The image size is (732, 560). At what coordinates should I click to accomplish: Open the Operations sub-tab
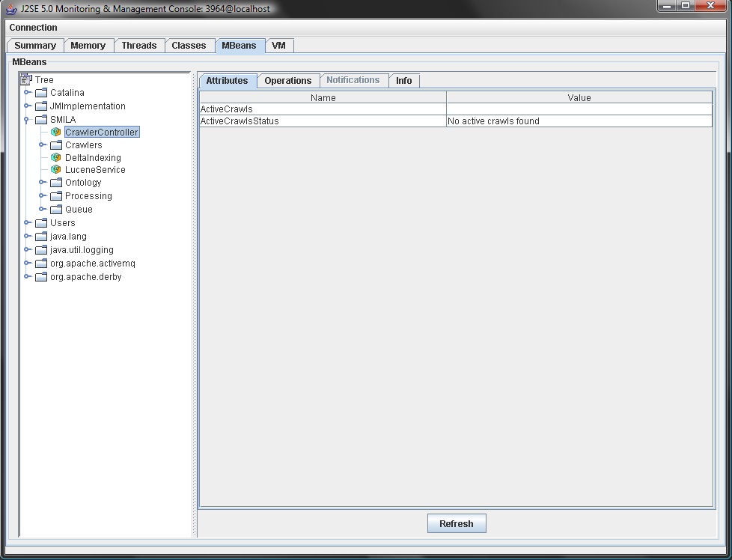coord(288,81)
